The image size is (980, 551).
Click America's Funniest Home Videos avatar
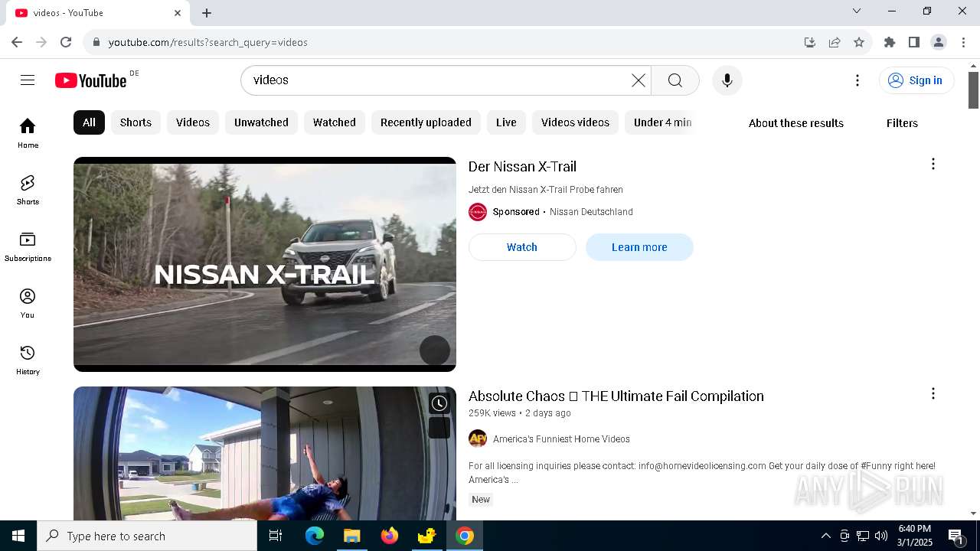coord(478,439)
